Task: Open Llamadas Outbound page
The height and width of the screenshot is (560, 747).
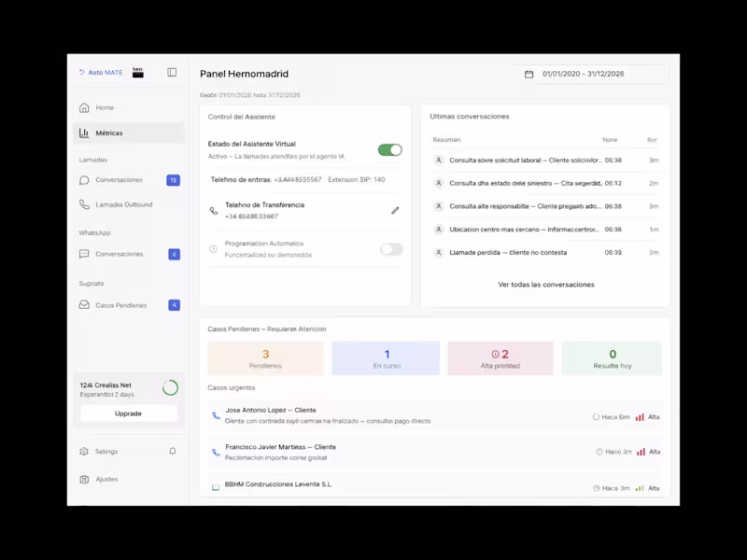Action: tap(129, 204)
